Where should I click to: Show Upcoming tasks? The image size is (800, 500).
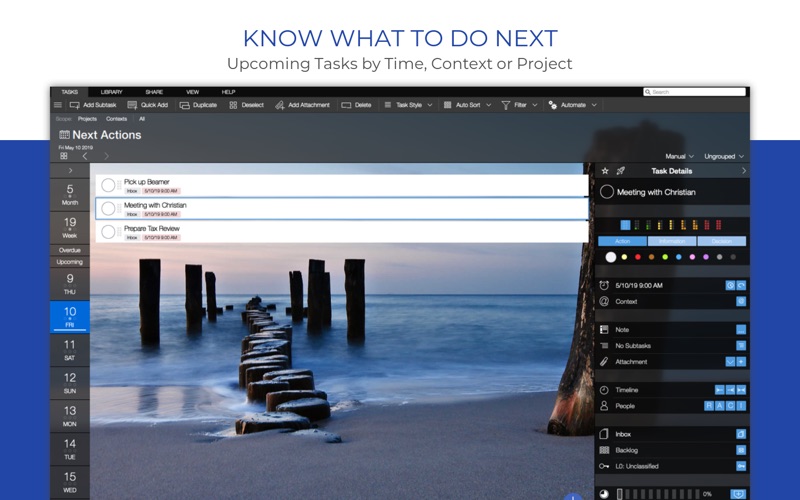click(x=70, y=262)
